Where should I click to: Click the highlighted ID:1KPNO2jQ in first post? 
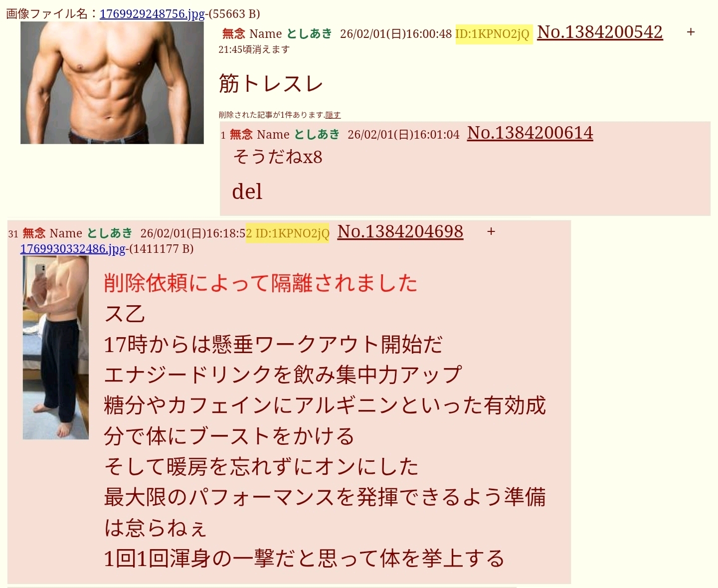493,34
